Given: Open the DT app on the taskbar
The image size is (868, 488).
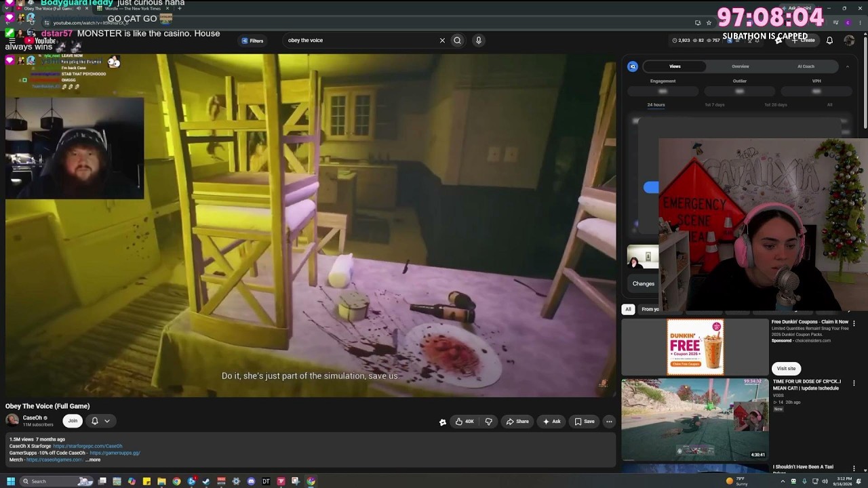Looking at the screenshot, I should [266, 481].
